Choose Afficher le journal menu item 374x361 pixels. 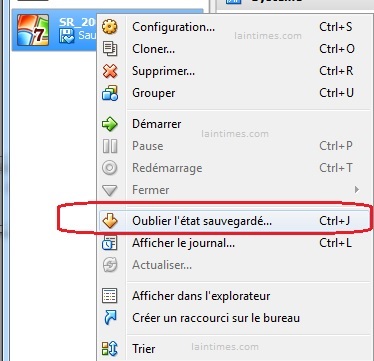tap(234, 243)
